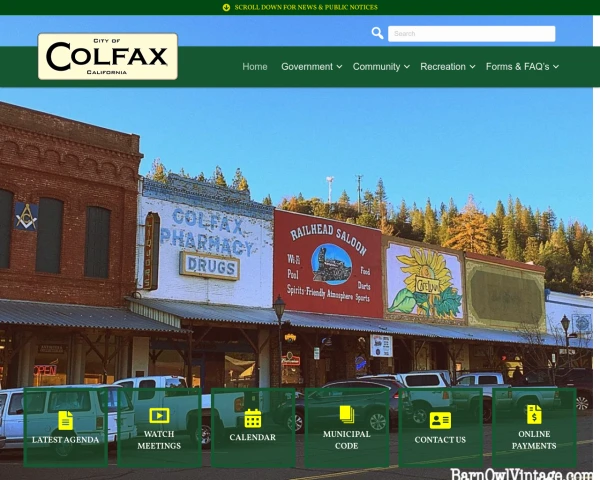
Task: Open the Municipal Code label link
Action: (347, 440)
